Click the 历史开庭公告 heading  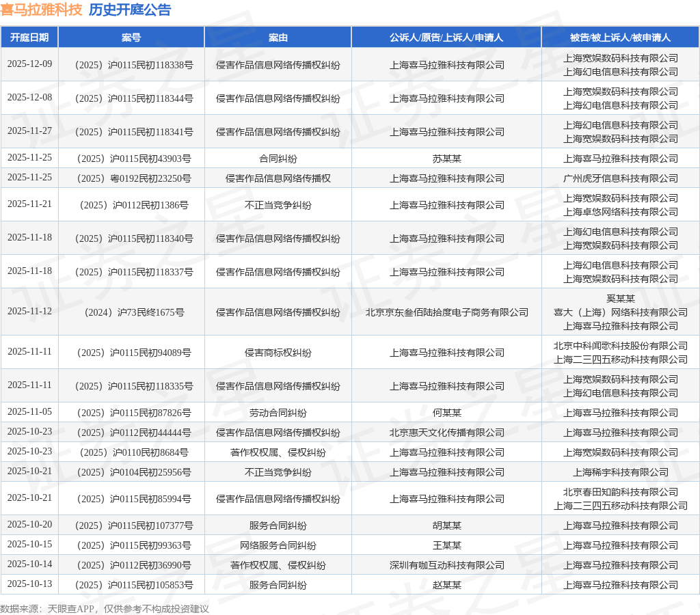pos(130,10)
